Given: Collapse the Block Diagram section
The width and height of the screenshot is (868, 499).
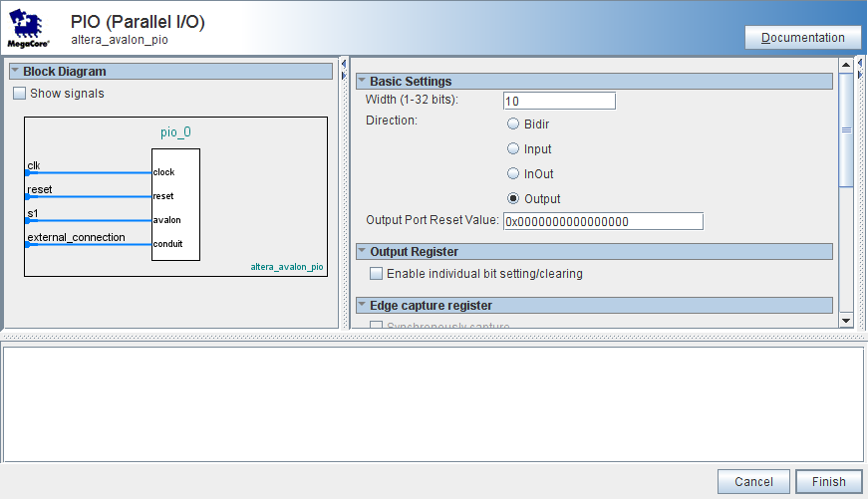Looking at the screenshot, I should point(15,72).
